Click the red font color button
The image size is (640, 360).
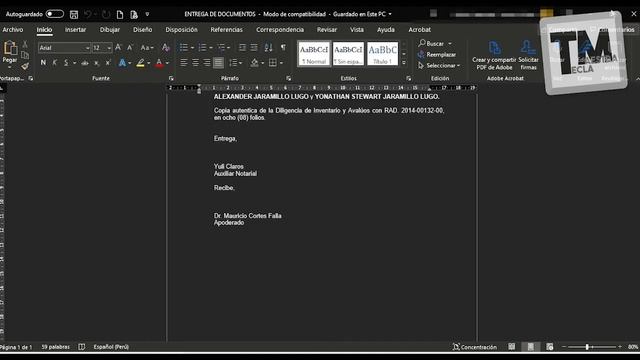pos(160,63)
